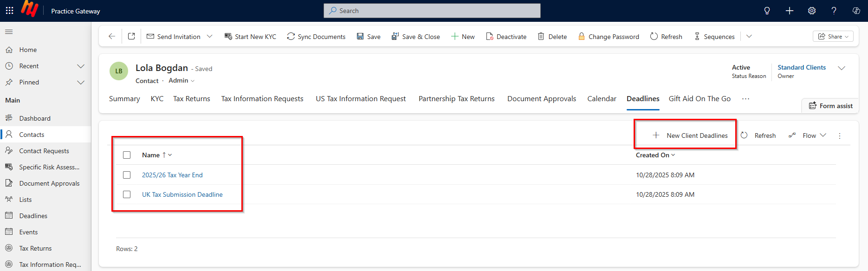Click the global Search box
Image resolution: width=868 pixels, height=271 pixels.
point(432,11)
